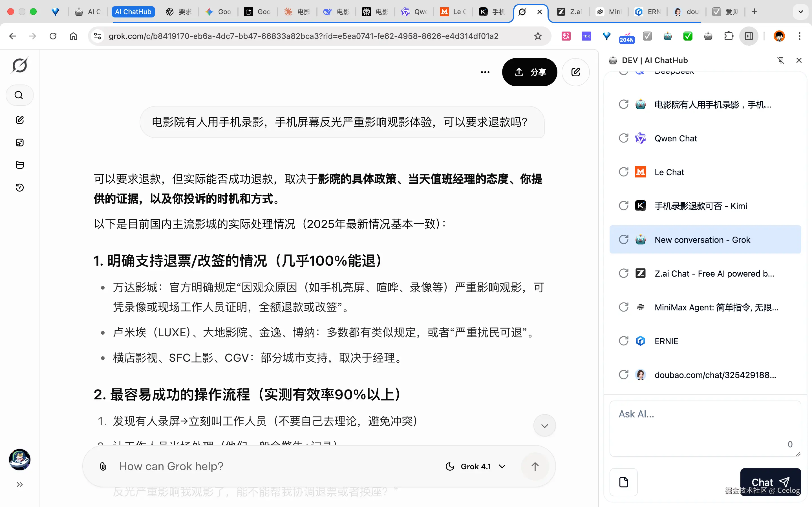Image resolution: width=812 pixels, height=507 pixels.
Task: Send via the Chat button in ChatHub
Action: (x=770, y=482)
